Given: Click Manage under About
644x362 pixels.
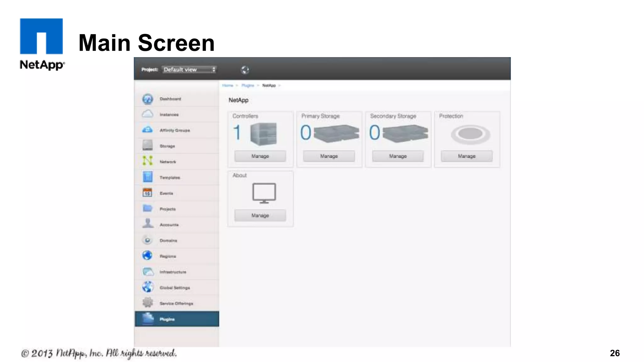Looking at the screenshot, I should (x=260, y=216).
